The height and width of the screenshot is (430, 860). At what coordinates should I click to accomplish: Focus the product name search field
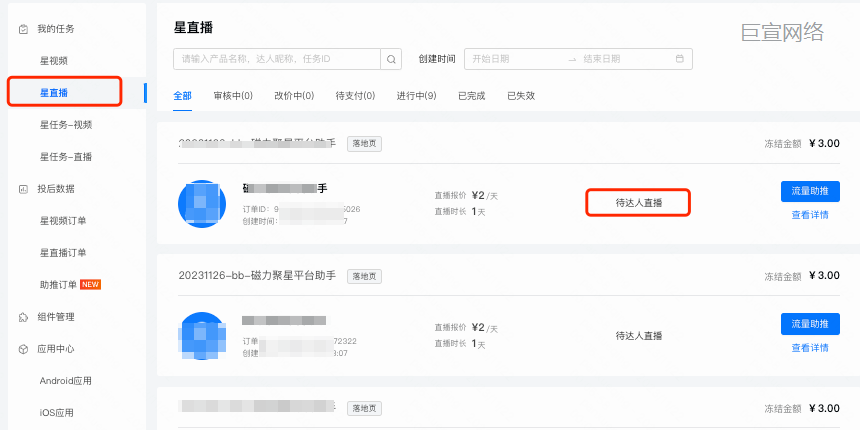click(x=278, y=59)
